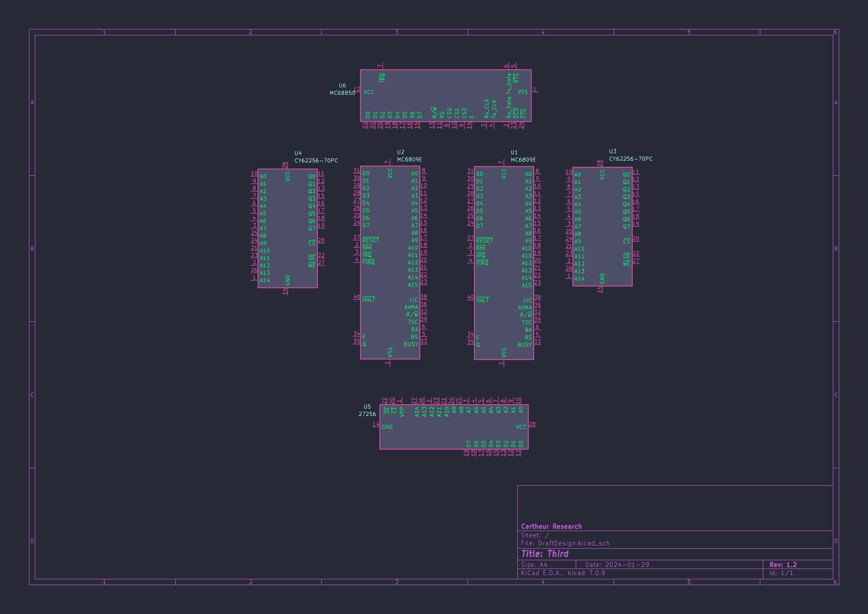The width and height of the screenshot is (868, 614).
Task: Click the Rev: 1.2 field
Action: tap(783, 564)
